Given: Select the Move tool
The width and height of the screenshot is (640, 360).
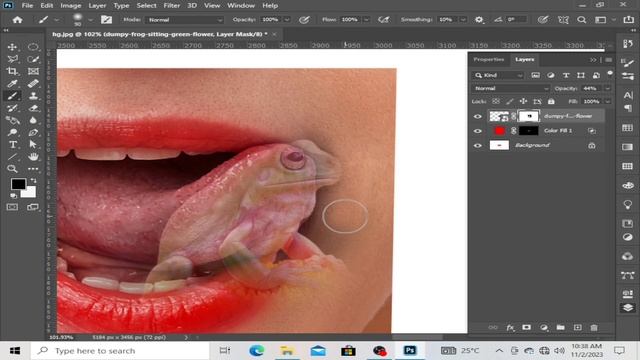Looking at the screenshot, I should coord(12,47).
